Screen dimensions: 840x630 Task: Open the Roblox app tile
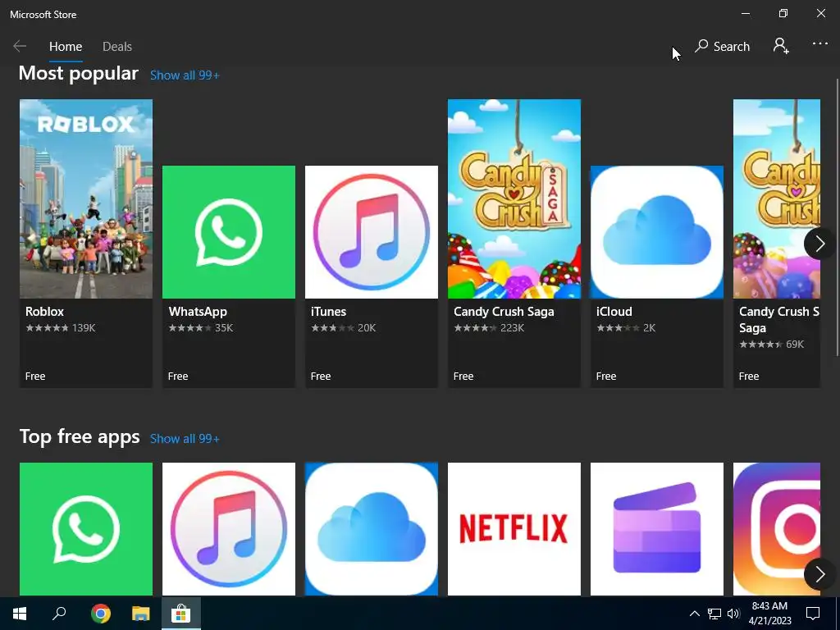tap(85, 243)
